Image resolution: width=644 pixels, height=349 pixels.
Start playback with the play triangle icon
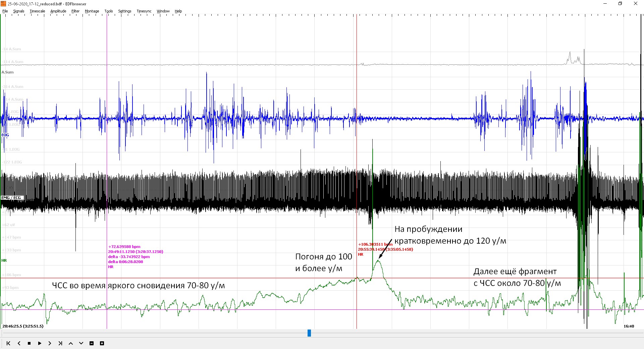click(x=40, y=343)
